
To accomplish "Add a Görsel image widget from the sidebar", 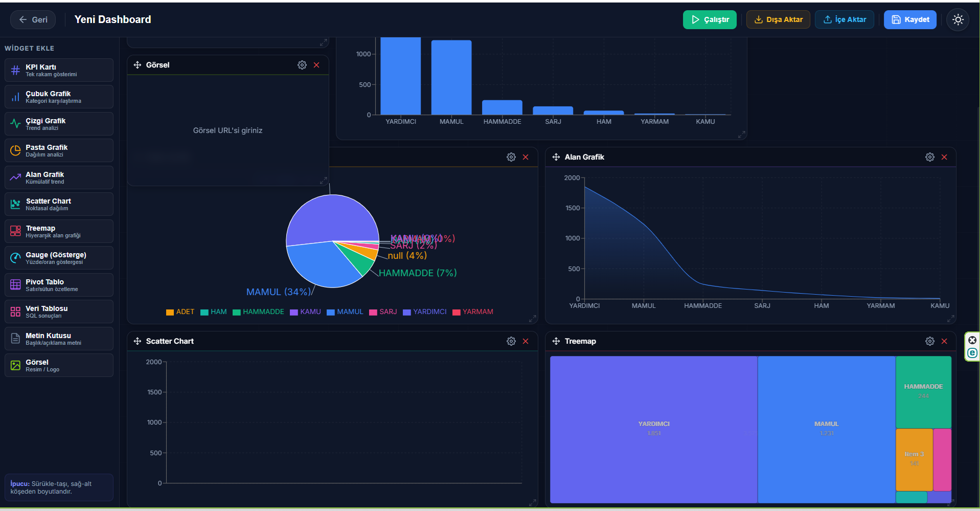I will point(59,365).
